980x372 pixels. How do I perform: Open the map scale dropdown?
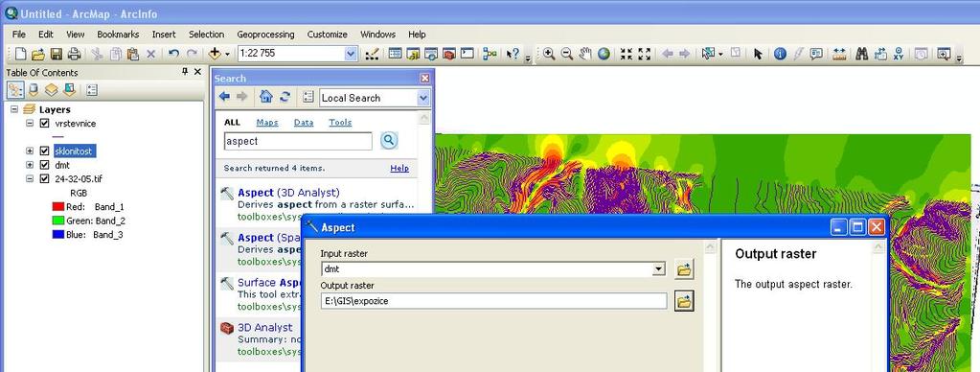click(x=351, y=54)
